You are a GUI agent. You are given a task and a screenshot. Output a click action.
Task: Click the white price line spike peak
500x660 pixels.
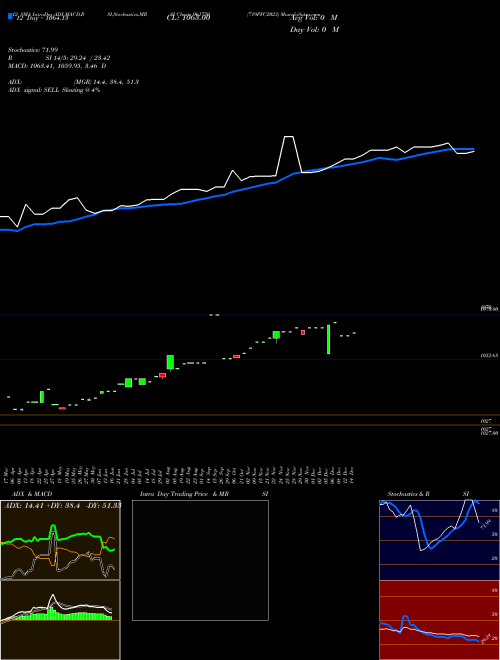tap(289, 137)
